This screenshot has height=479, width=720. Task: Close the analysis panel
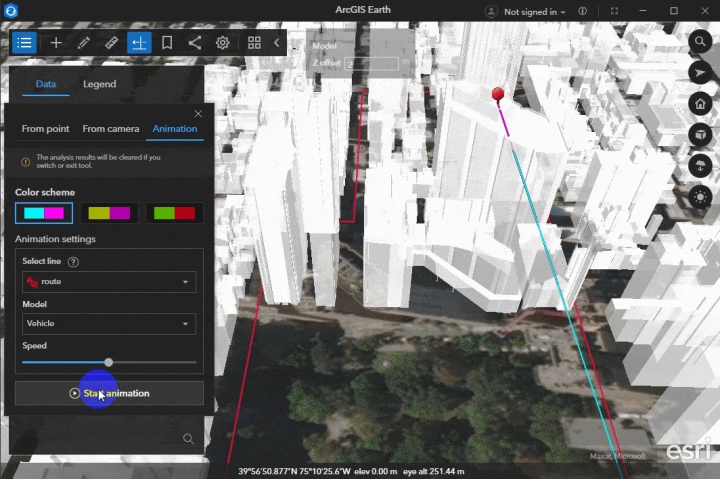click(x=198, y=113)
